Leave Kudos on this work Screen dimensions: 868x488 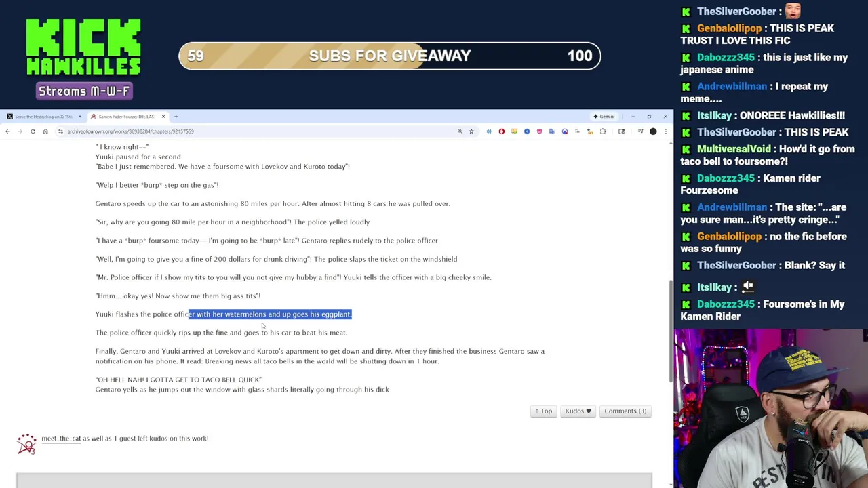578,411
